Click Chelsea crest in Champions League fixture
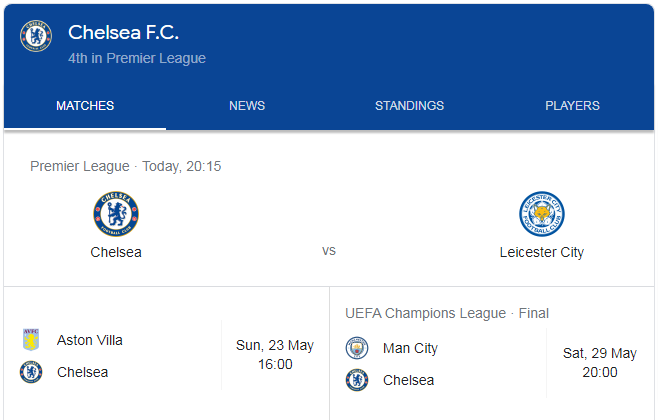 pos(357,380)
